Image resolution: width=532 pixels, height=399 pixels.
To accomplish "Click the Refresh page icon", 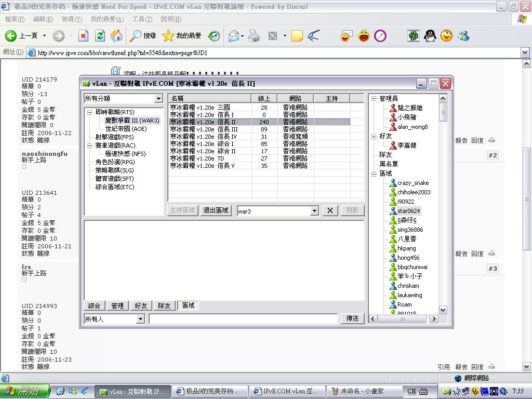I will (100, 36).
